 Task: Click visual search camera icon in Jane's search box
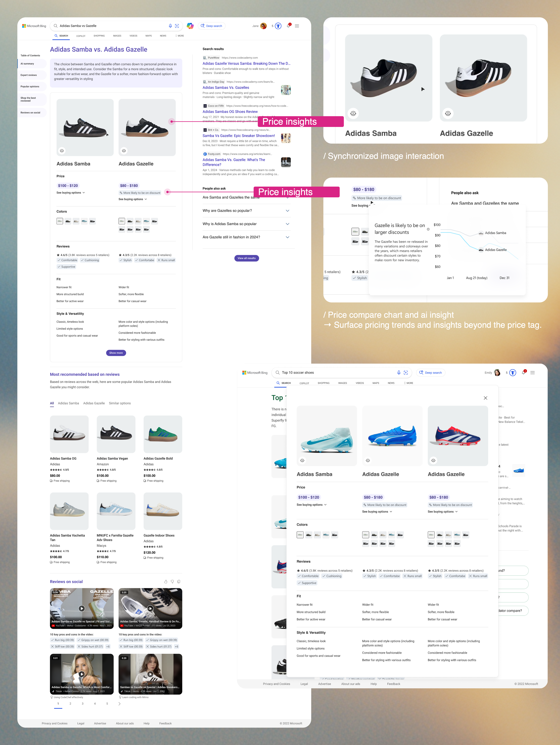coord(177,26)
